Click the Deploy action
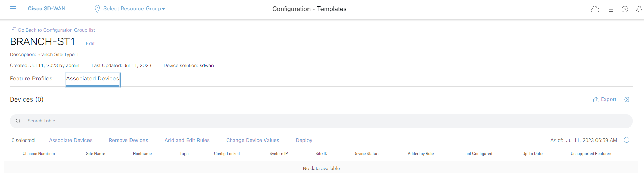Screen dimensions: 644x173 pyautogui.click(x=304, y=140)
